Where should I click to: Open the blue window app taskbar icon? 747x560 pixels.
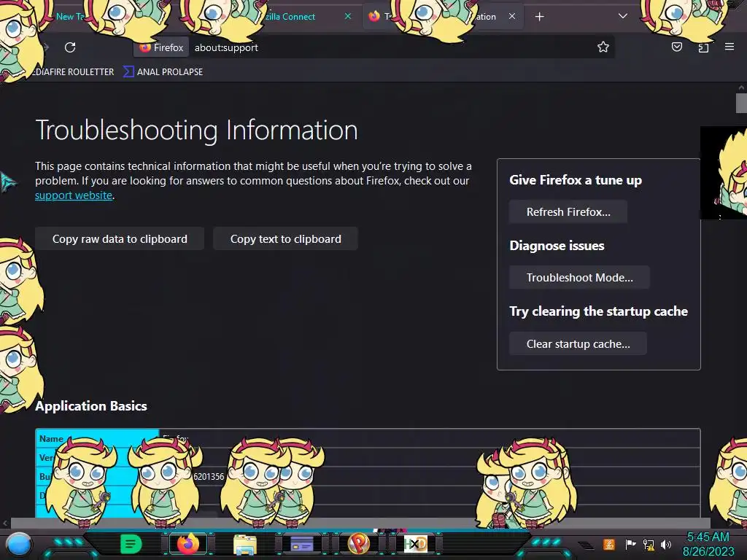tap(301, 544)
